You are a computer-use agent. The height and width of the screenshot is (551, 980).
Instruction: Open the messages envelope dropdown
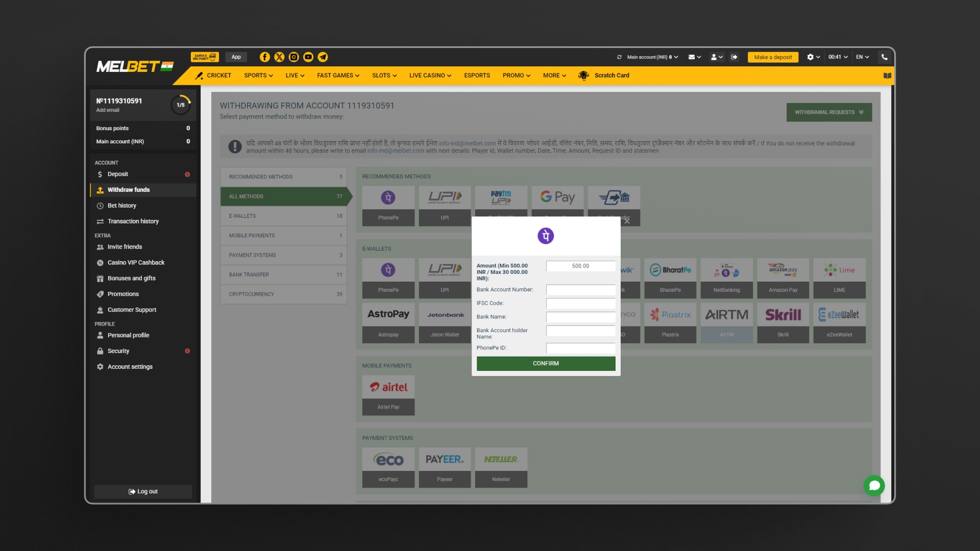pyautogui.click(x=695, y=57)
